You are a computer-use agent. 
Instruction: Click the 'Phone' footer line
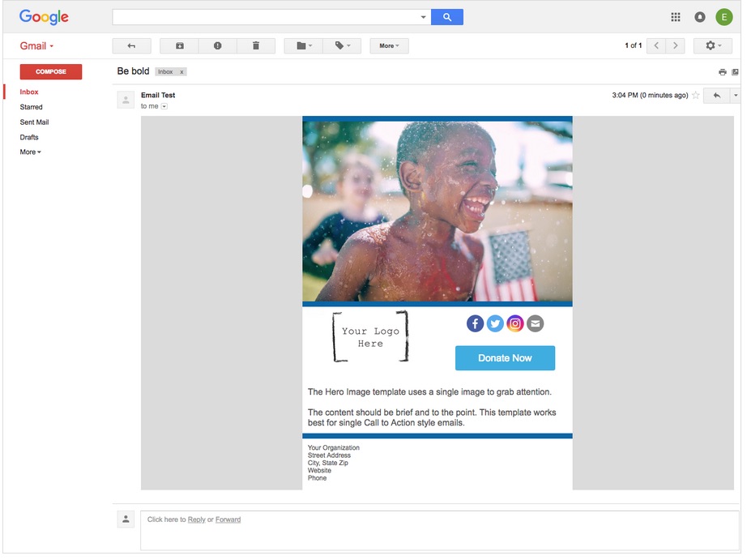coord(317,478)
